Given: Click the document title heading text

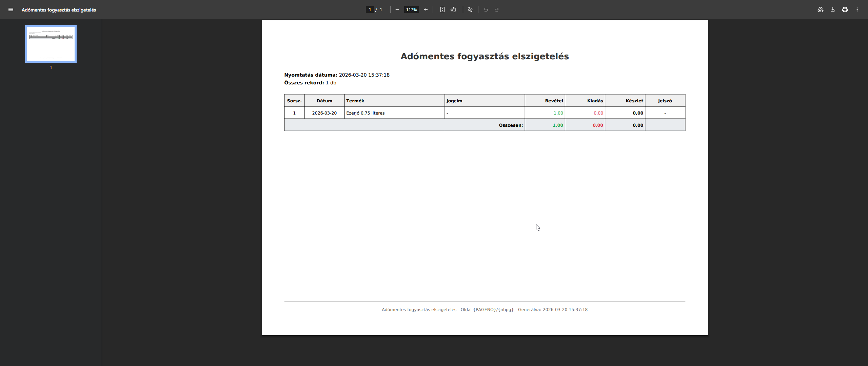Looking at the screenshot, I should [x=485, y=56].
